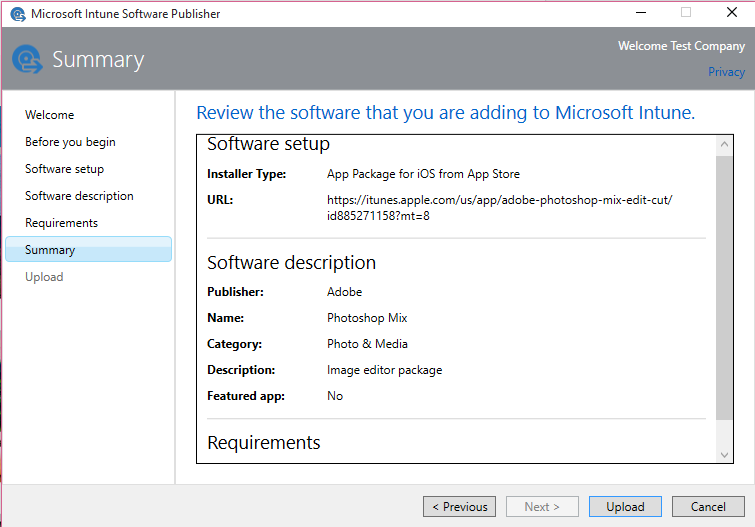Click the Intune Software Publisher title bar icon
The image size is (755, 527).
[17, 14]
